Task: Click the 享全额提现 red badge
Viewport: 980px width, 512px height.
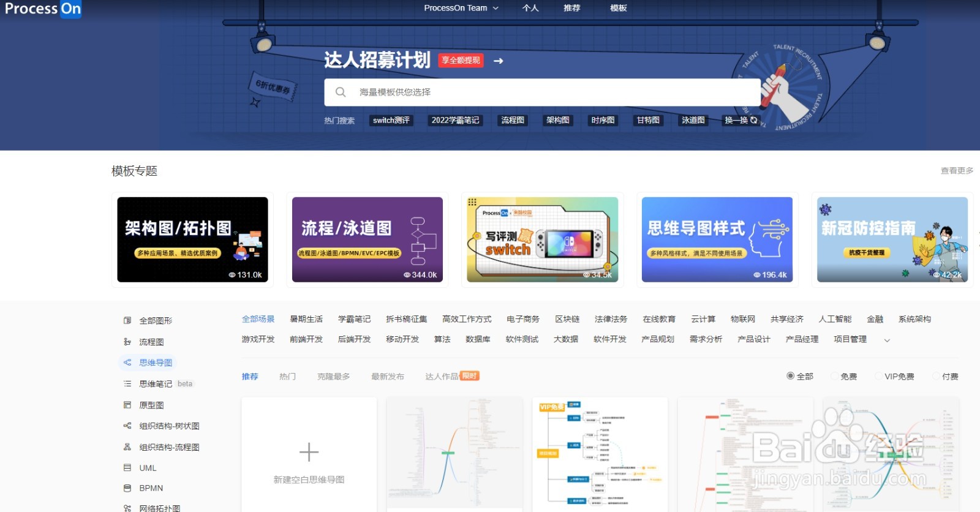Action: 461,60
